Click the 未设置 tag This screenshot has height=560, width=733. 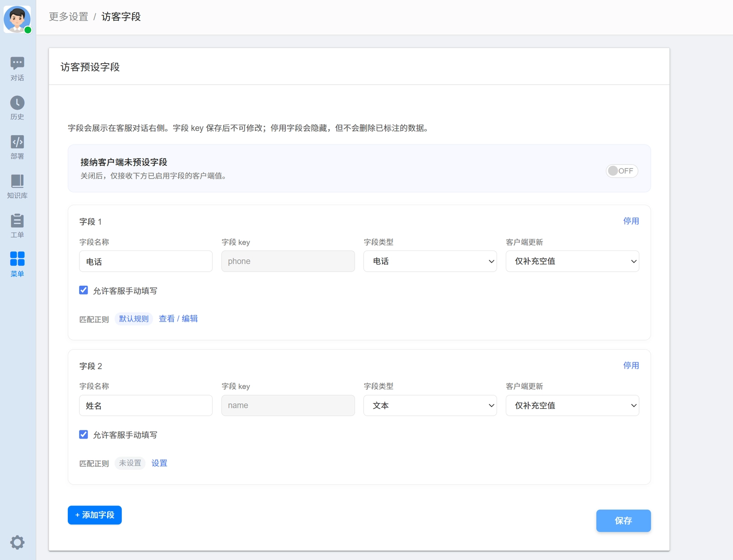(x=130, y=463)
